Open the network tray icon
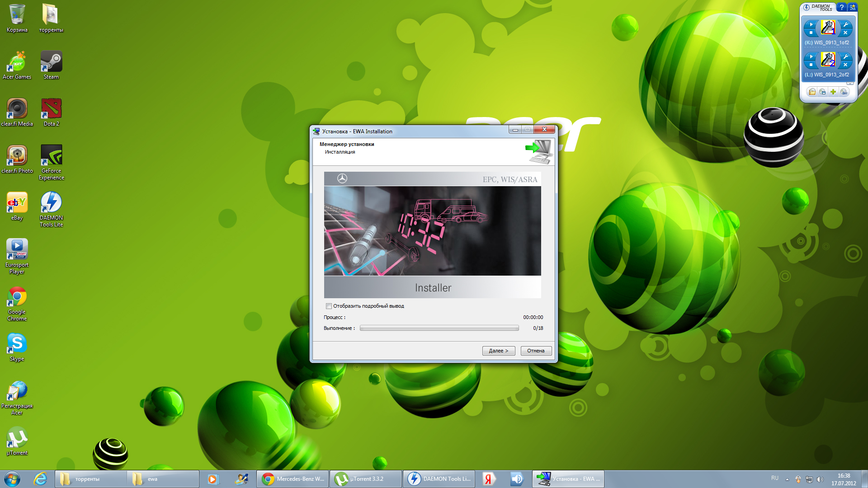 tap(809, 479)
